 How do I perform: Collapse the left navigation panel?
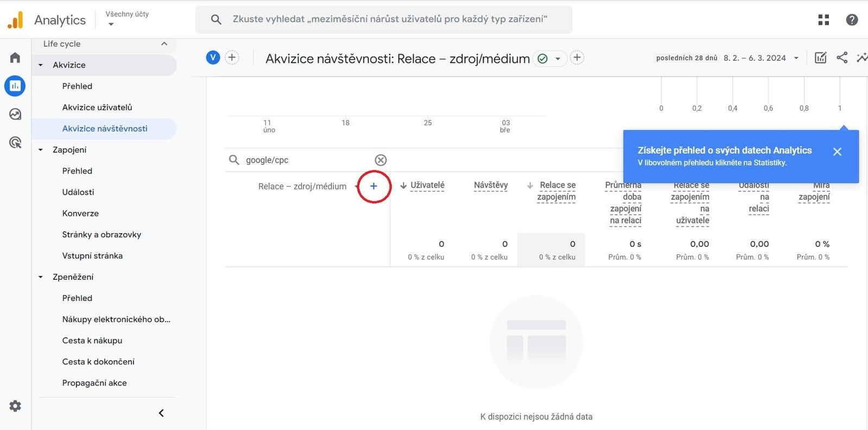pyautogui.click(x=161, y=413)
